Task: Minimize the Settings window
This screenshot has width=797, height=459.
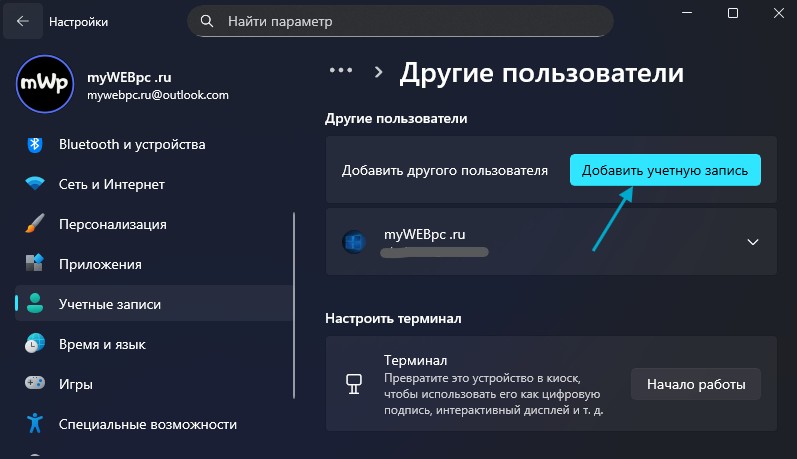Action: click(x=687, y=13)
